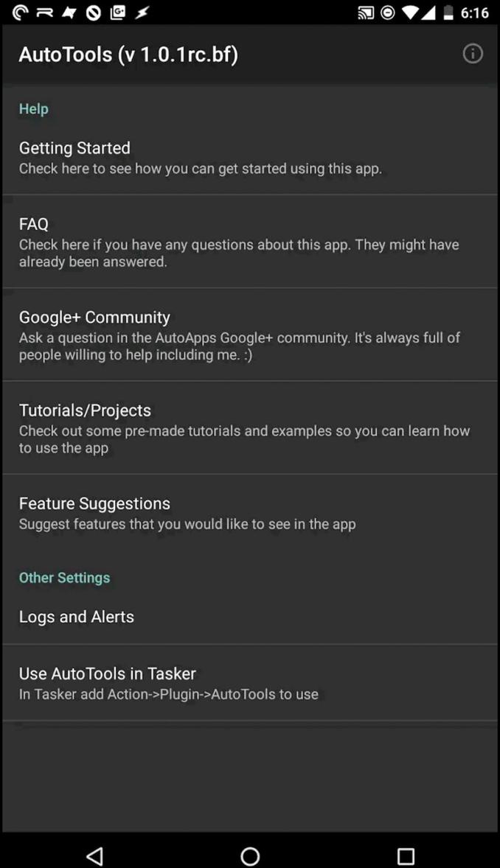This screenshot has width=500, height=868.
Task: Open the FAQ section
Action: (x=250, y=242)
